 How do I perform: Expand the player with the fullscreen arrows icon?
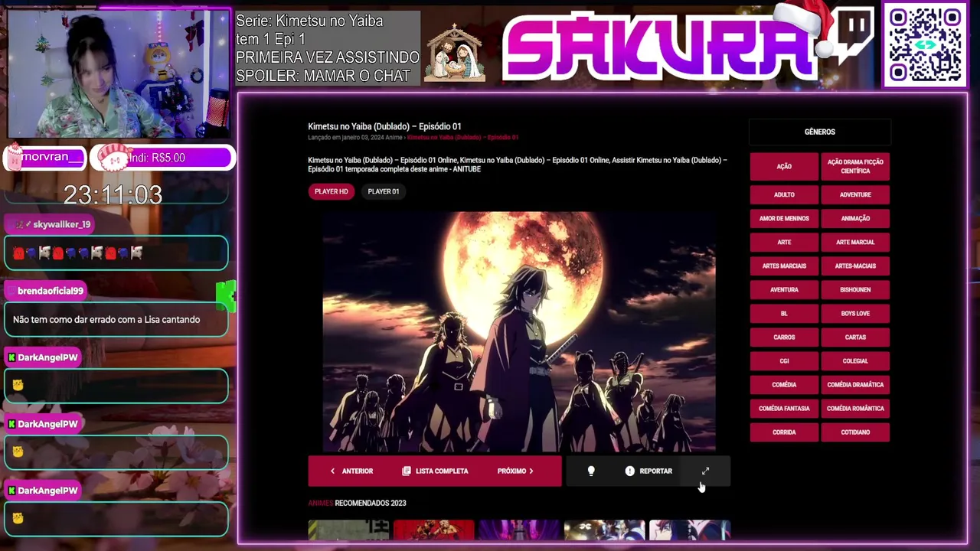pos(705,471)
